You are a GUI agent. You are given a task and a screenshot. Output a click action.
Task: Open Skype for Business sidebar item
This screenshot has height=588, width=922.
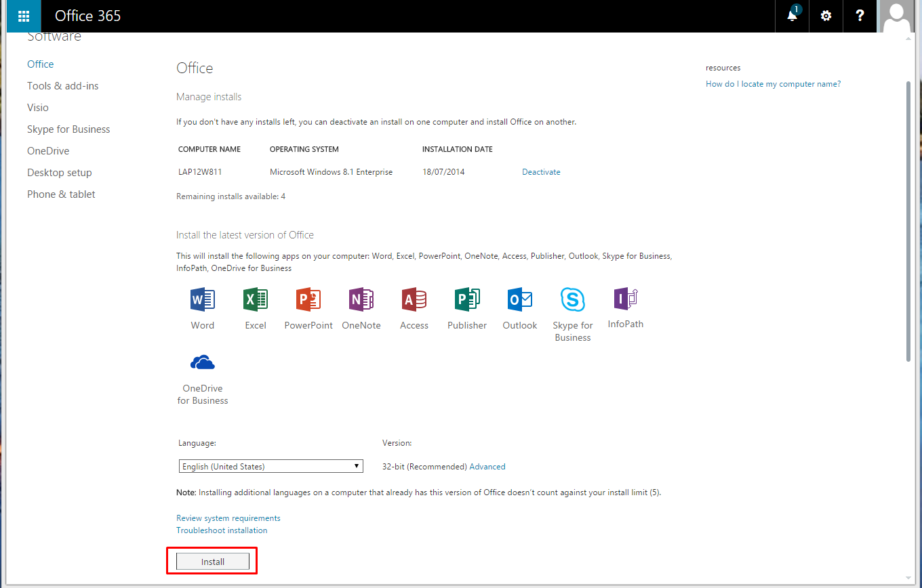(x=68, y=129)
